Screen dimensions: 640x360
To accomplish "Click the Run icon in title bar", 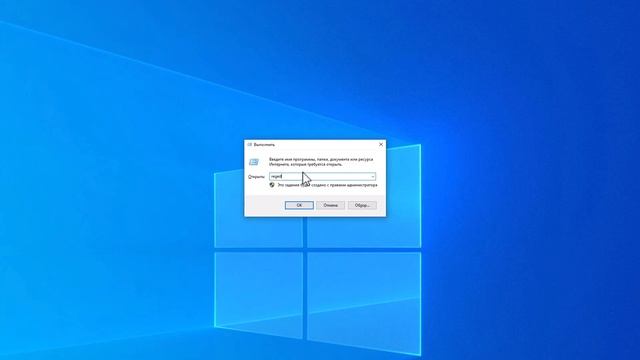I will (249, 144).
